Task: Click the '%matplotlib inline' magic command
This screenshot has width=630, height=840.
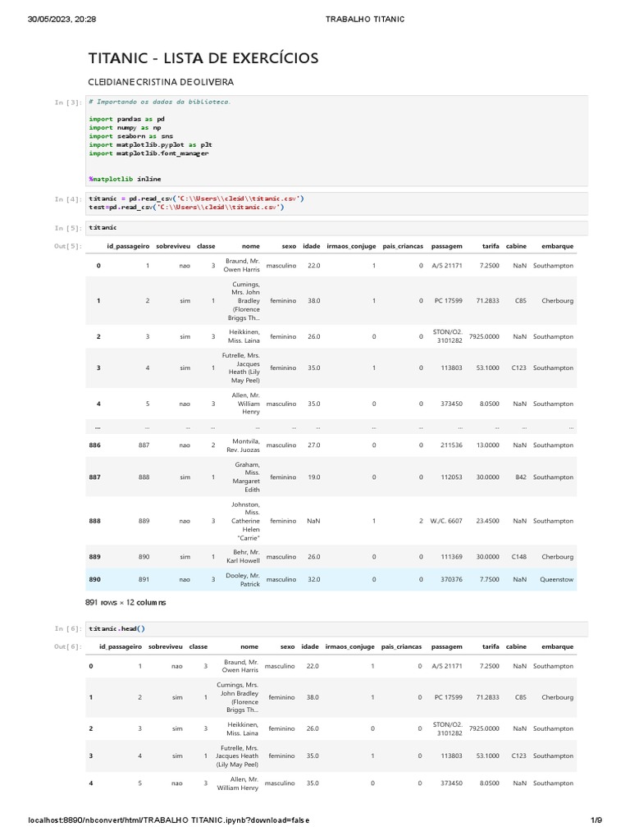Action: [125, 179]
